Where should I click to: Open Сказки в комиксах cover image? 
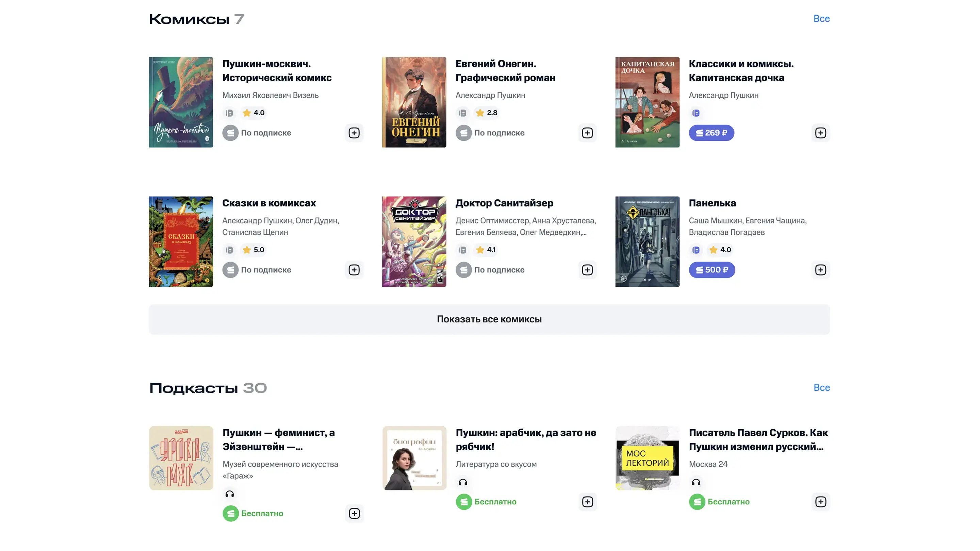pyautogui.click(x=181, y=241)
